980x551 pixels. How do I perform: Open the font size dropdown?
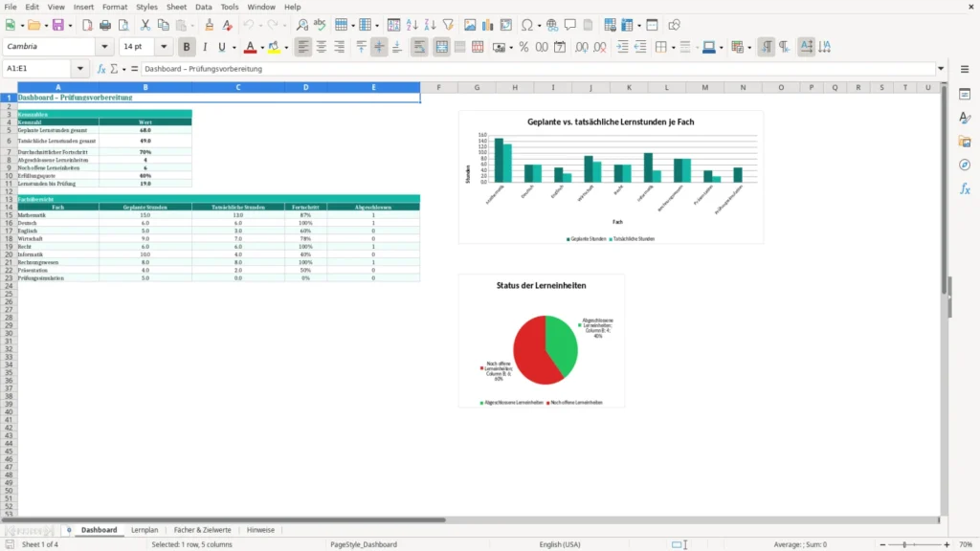coord(164,46)
